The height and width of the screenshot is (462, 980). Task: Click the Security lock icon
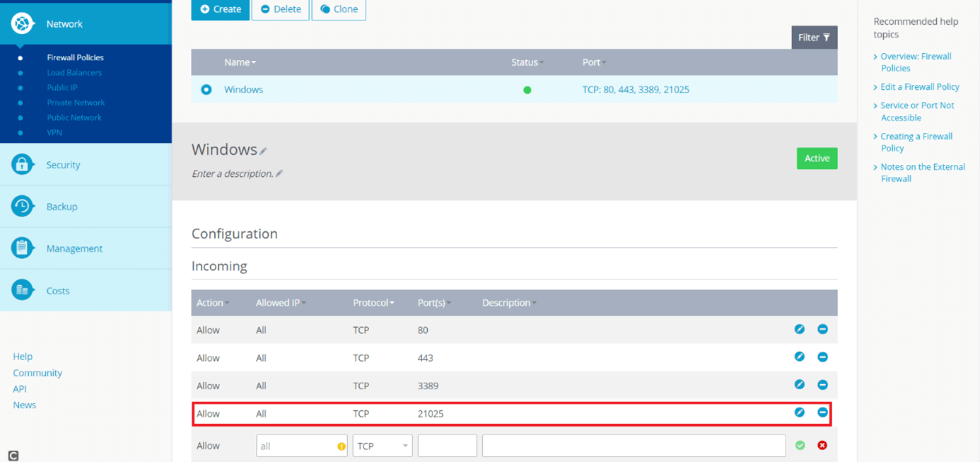point(23,164)
